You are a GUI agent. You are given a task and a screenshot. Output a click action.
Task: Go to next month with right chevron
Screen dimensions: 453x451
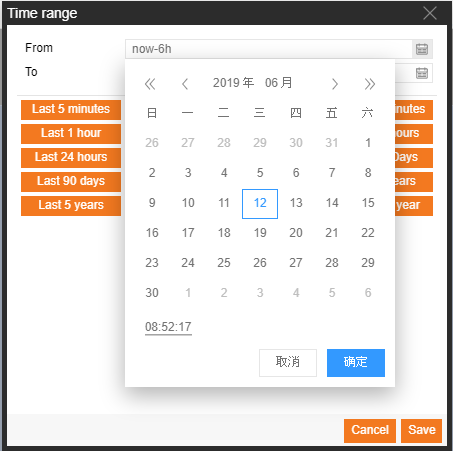click(x=335, y=84)
